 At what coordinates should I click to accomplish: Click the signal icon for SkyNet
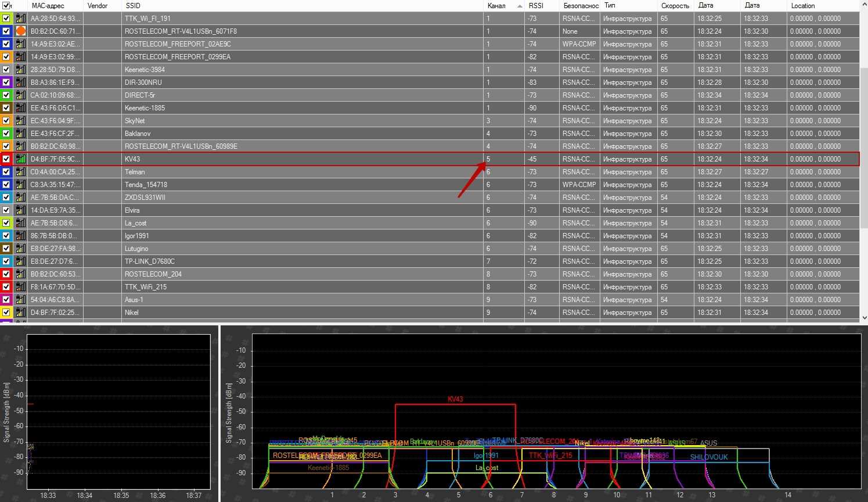point(20,121)
